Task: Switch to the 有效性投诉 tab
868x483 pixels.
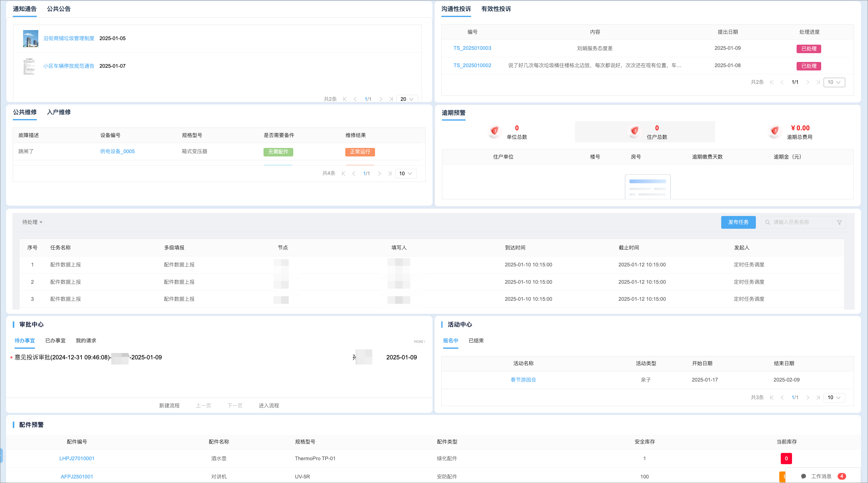Action: click(x=496, y=9)
